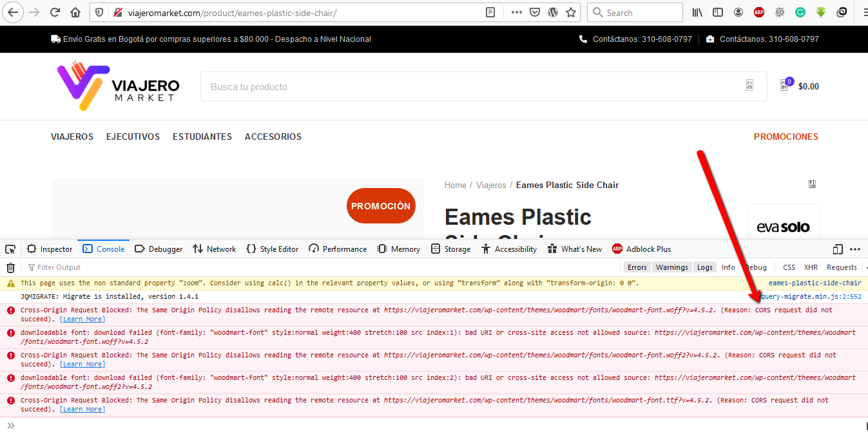Click the envelope icon beside second Contáctanos
This screenshot has width=868, height=445.
pyautogui.click(x=710, y=39)
